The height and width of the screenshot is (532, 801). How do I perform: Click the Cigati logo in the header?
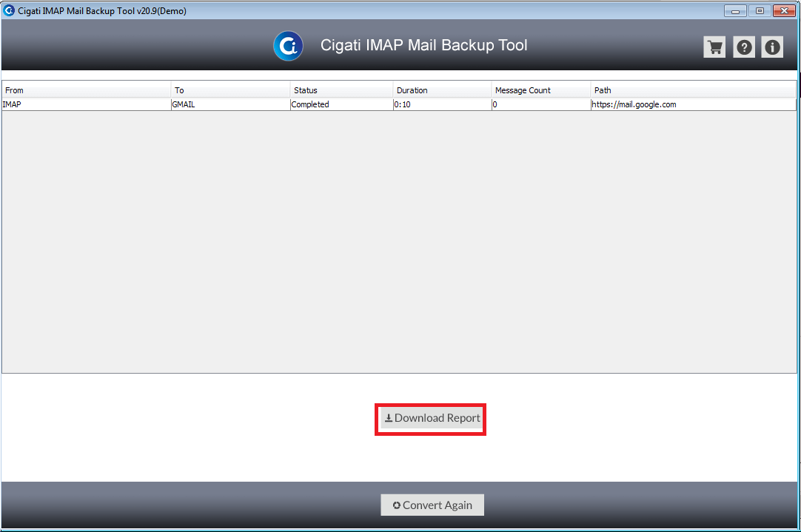point(288,46)
